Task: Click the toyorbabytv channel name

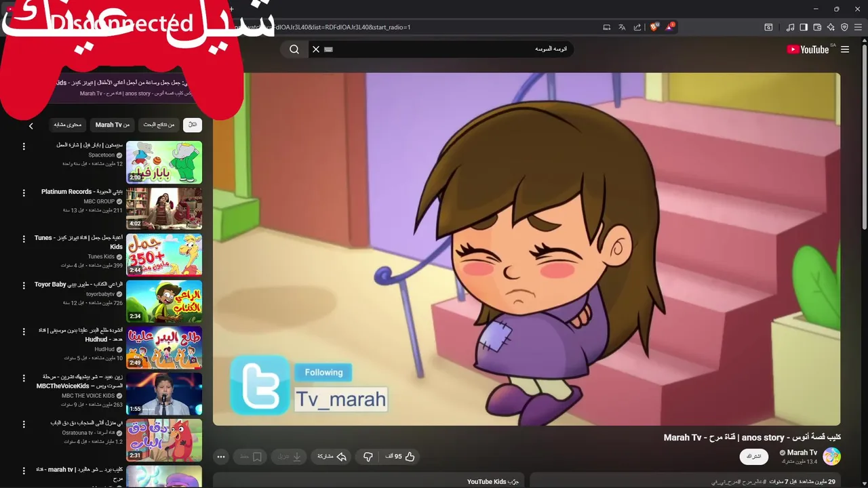Action: coord(100,294)
